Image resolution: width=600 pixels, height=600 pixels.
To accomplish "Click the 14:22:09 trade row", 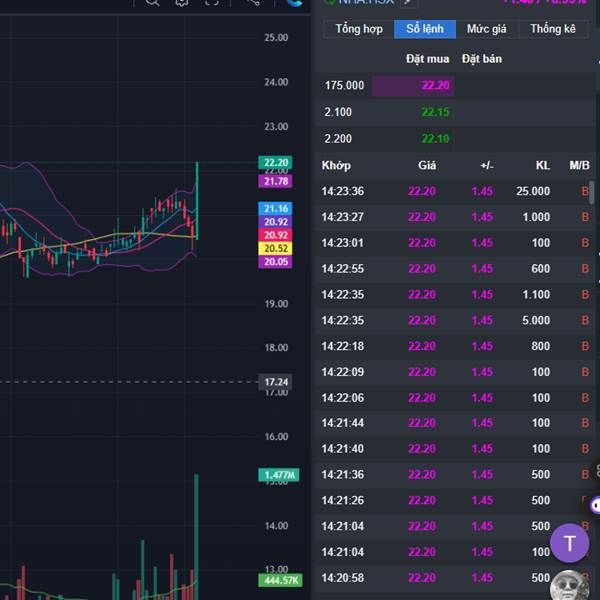I will coord(455,372).
